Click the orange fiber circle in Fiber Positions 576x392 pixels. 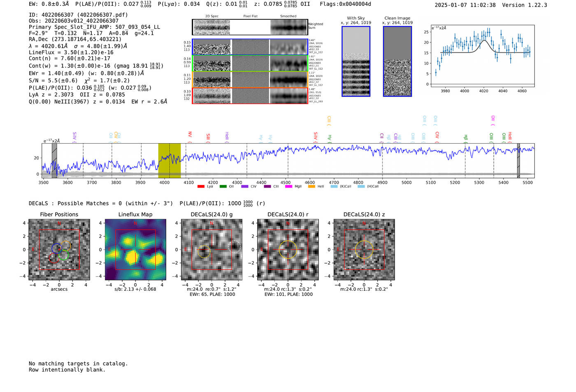coord(65,246)
